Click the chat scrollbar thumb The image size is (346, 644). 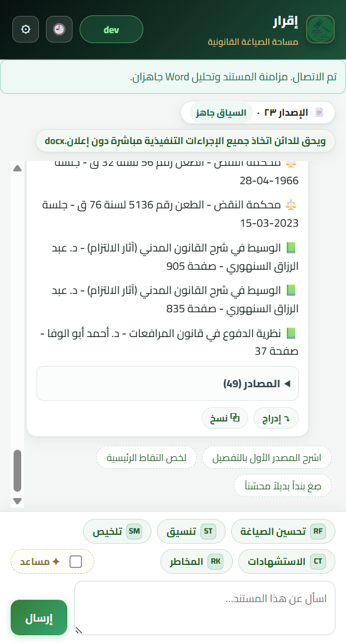17,470
